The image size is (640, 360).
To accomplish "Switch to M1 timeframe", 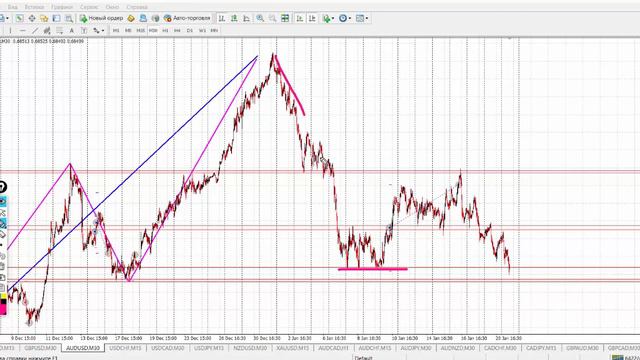I will (x=116, y=30).
